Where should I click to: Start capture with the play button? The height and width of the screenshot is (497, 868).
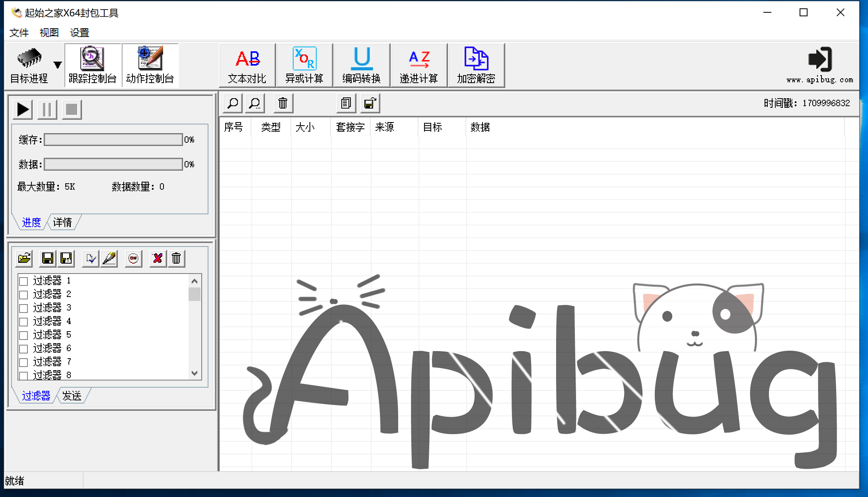point(22,109)
